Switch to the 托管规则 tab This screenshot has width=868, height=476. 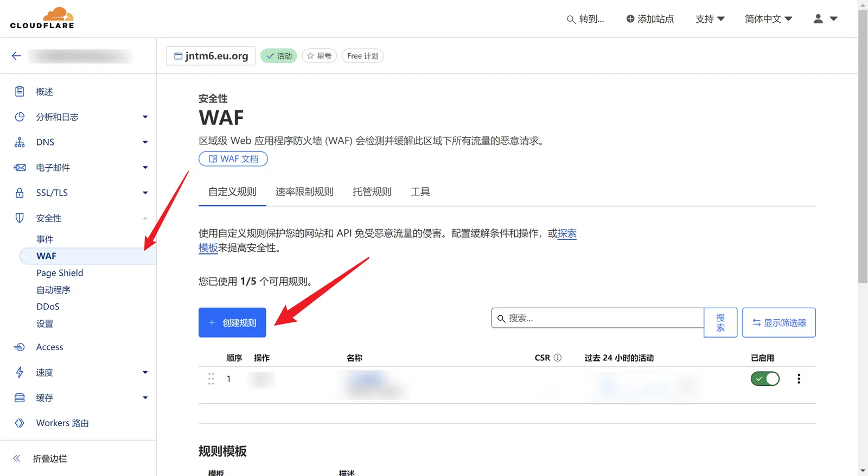click(372, 192)
